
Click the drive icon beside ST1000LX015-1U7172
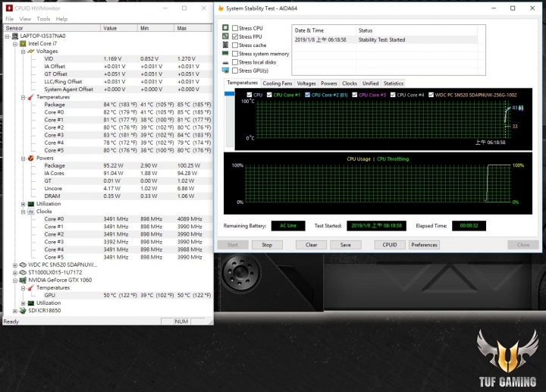click(x=23, y=272)
